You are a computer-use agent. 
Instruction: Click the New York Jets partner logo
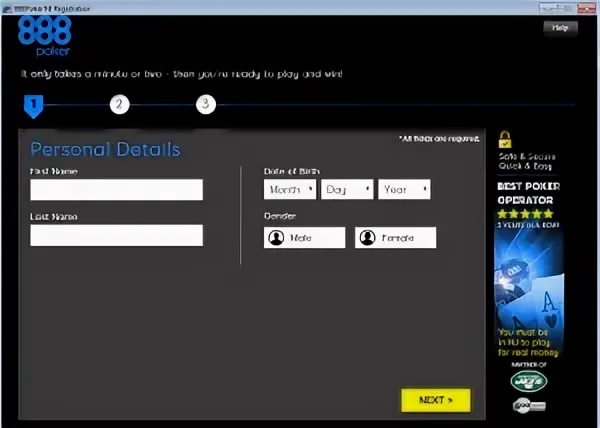pos(529,381)
